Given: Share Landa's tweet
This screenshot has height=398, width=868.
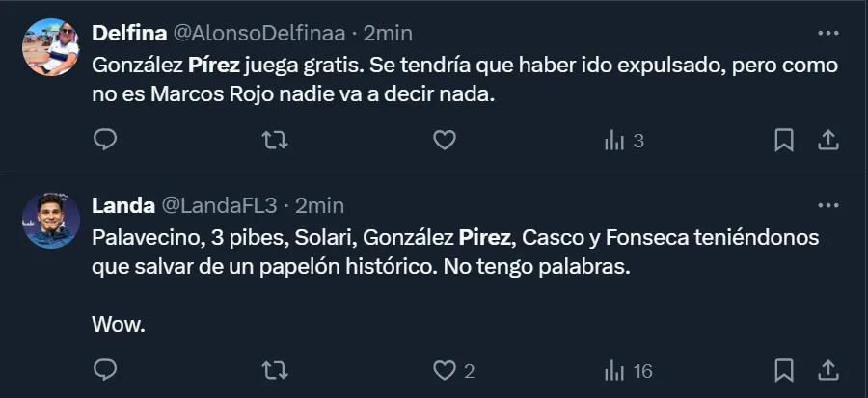Looking at the screenshot, I should point(827,370).
